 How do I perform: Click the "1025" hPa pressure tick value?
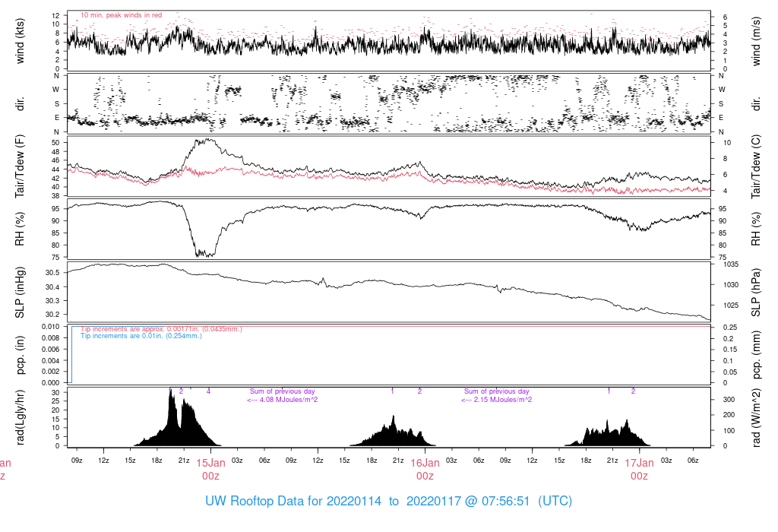click(730, 306)
